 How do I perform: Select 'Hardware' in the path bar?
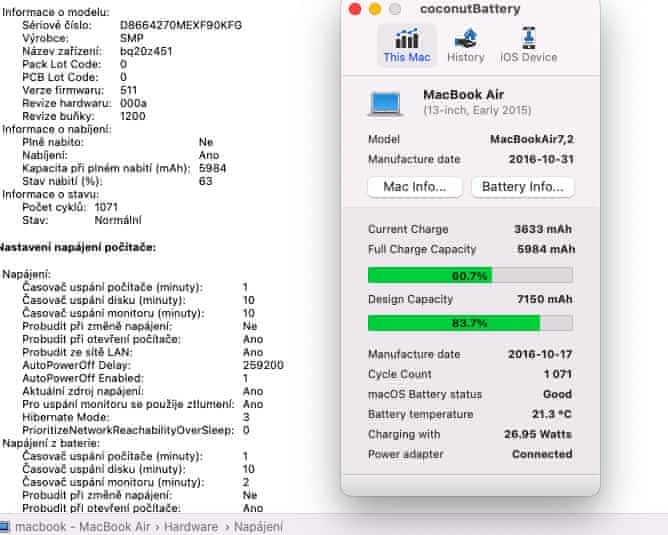click(x=191, y=527)
